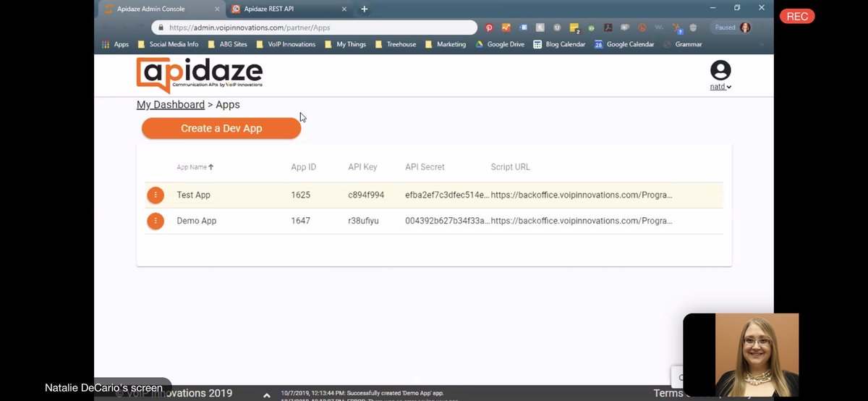Sort by App Name column arrow
The height and width of the screenshot is (401, 868).
click(x=211, y=167)
